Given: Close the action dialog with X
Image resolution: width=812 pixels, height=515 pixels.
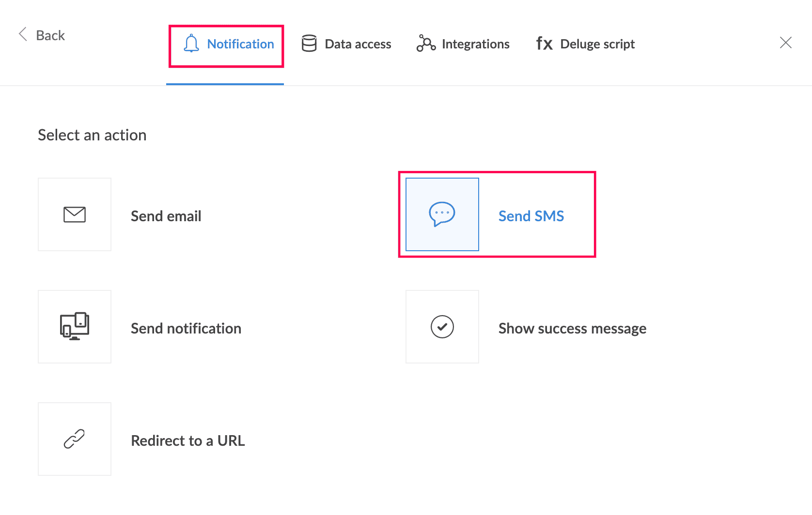Looking at the screenshot, I should 786,43.
